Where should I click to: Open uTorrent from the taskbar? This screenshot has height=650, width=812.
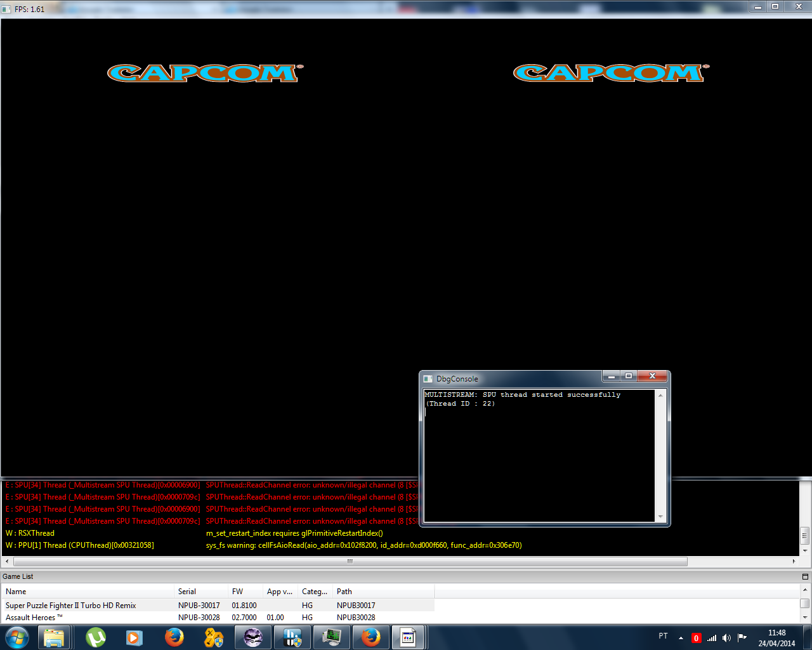pos(96,637)
